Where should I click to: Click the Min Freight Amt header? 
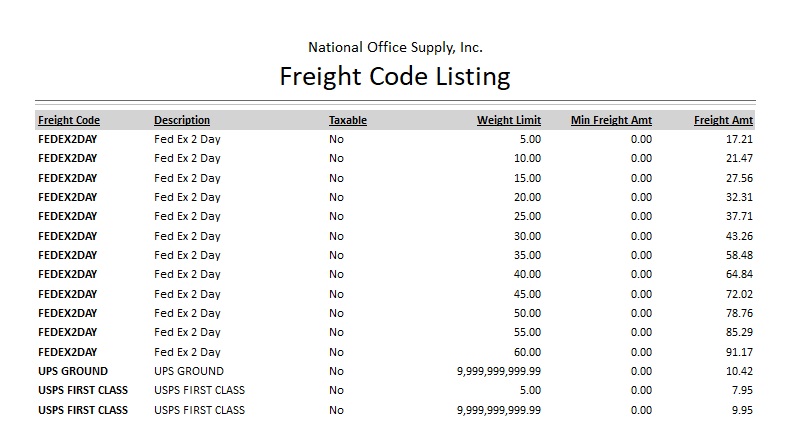point(611,121)
